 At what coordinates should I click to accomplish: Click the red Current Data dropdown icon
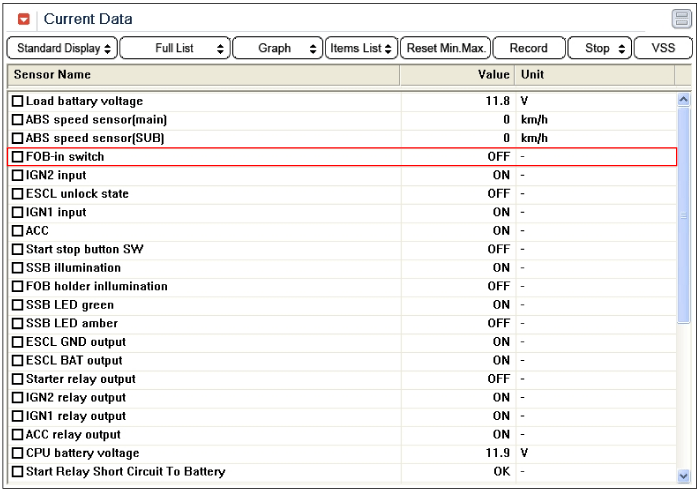tap(24, 19)
